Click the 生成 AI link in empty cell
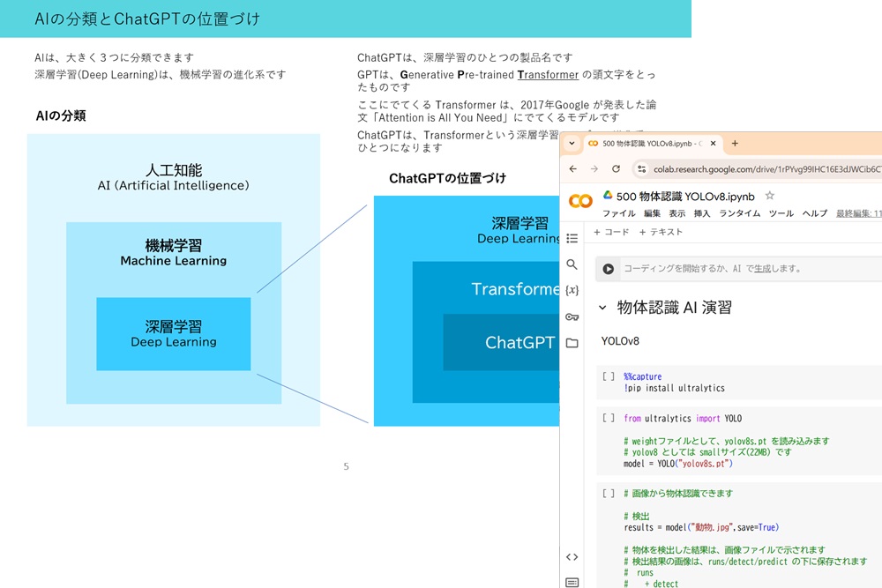The image size is (882, 588). click(x=762, y=269)
